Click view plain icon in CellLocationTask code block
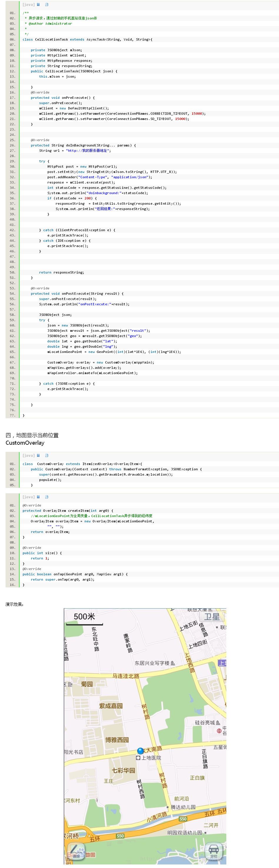Screen dimensions: 279x868 39,4
